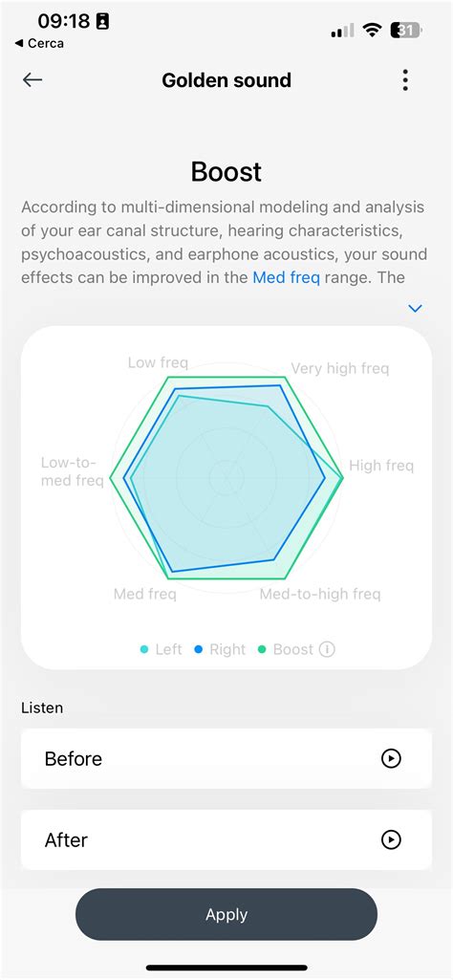Viewport: 453px width, 980px height.
Task: Toggle the Right series in chart legend
Action: [x=220, y=649]
